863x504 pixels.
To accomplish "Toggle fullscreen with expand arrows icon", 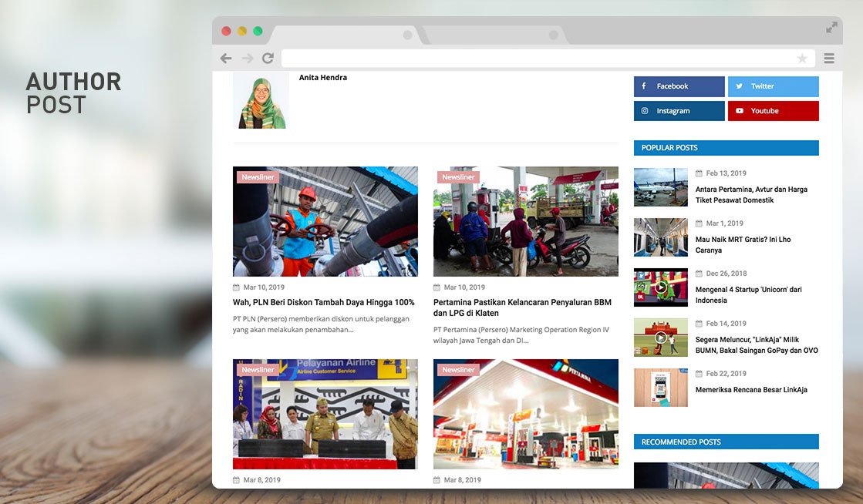I will click(x=831, y=28).
